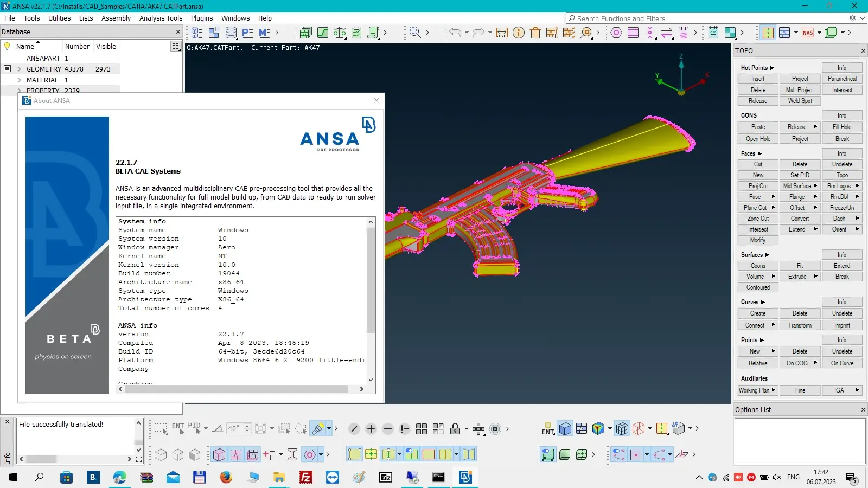Select the red wireframe cube icon
This screenshot has height=488, width=868.
click(x=639, y=429)
